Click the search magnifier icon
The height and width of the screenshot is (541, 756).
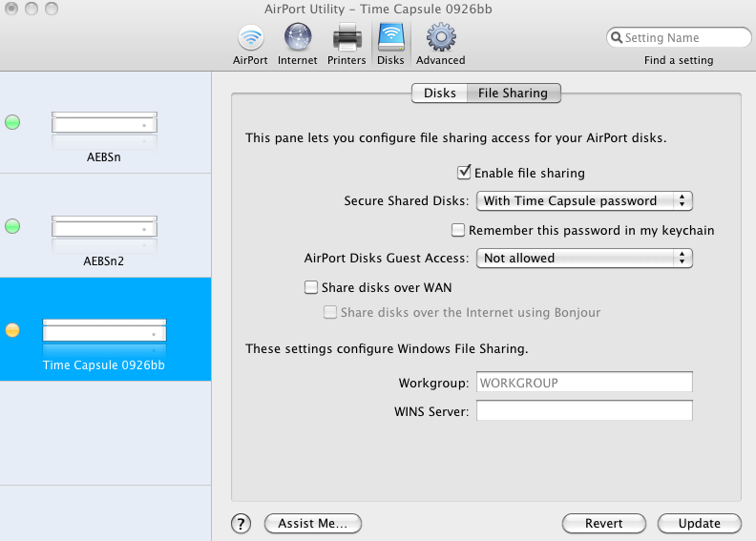coord(617,37)
